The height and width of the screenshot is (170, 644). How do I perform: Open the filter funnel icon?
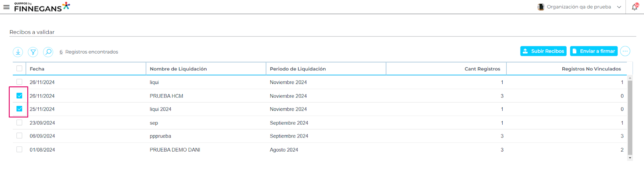click(x=33, y=52)
